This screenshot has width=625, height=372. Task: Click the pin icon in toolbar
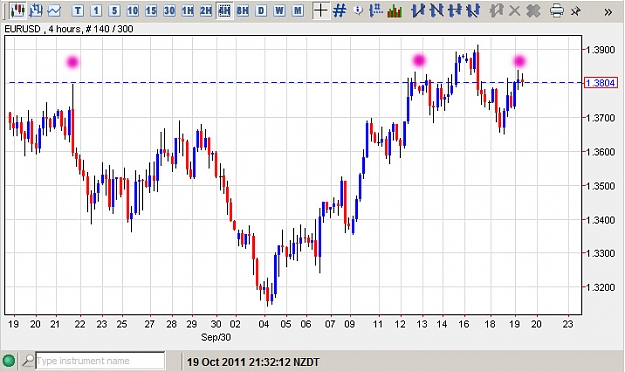point(576,11)
